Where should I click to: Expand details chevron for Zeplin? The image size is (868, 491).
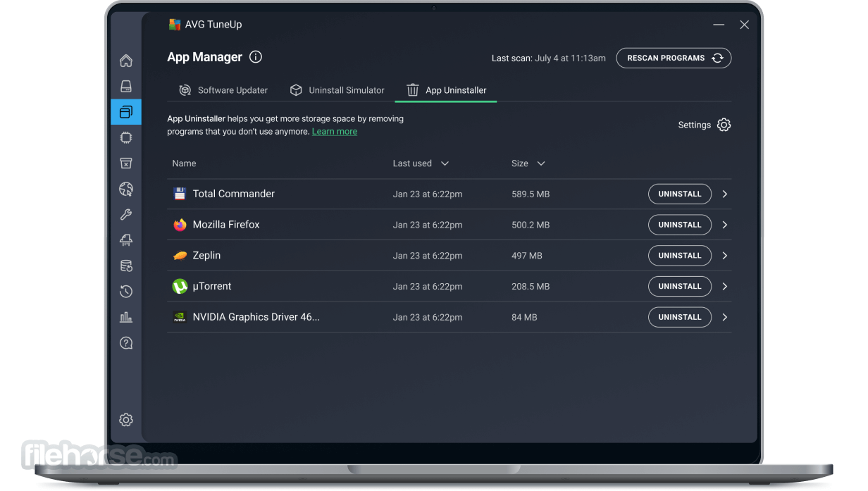725,256
